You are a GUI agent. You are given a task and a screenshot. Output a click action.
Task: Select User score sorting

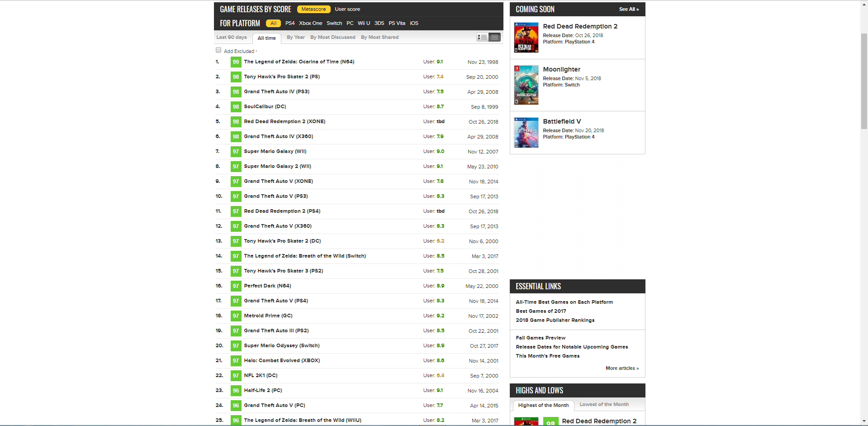(347, 9)
